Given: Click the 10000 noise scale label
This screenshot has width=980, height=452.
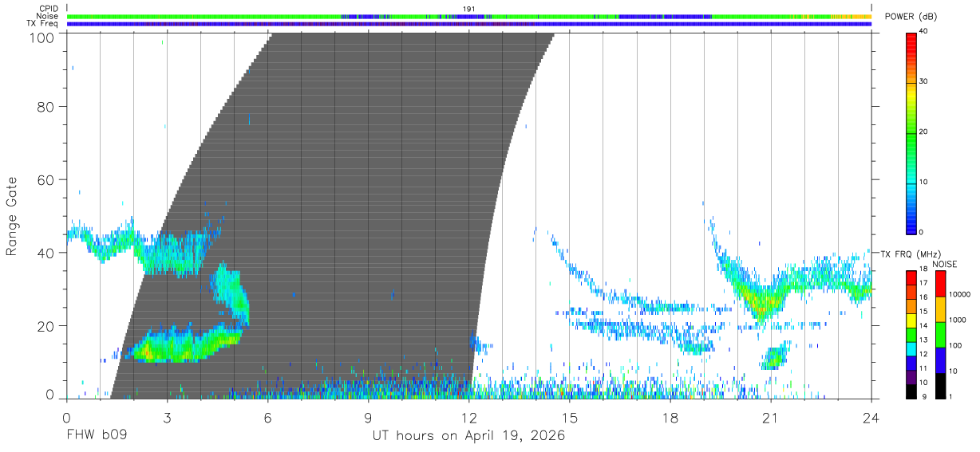Looking at the screenshot, I should click(959, 295).
